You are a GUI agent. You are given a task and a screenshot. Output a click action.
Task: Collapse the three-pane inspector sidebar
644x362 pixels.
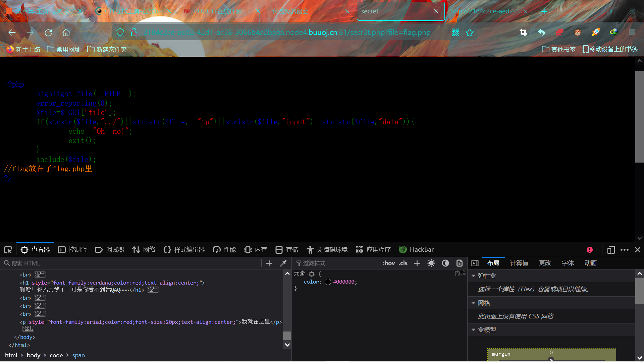pos(475,263)
